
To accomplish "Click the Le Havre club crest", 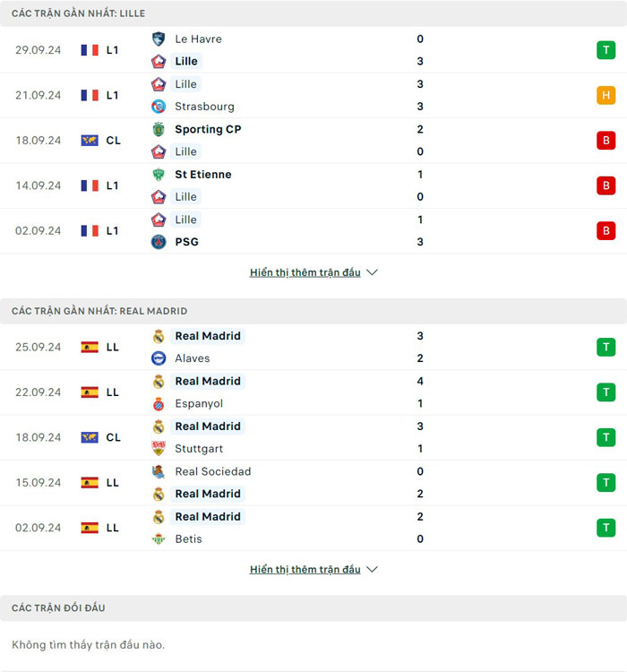I will click(x=159, y=39).
